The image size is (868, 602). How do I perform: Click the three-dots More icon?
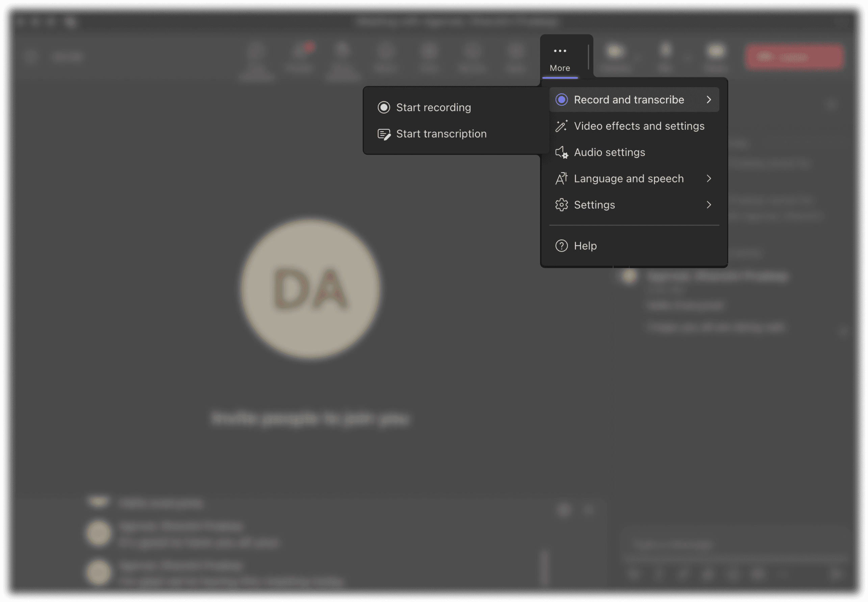tap(560, 51)
